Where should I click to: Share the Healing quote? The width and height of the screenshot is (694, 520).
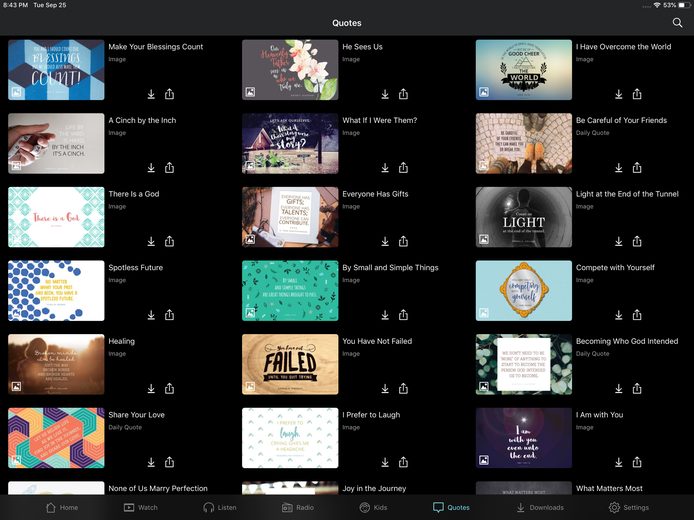coord(170,388)
